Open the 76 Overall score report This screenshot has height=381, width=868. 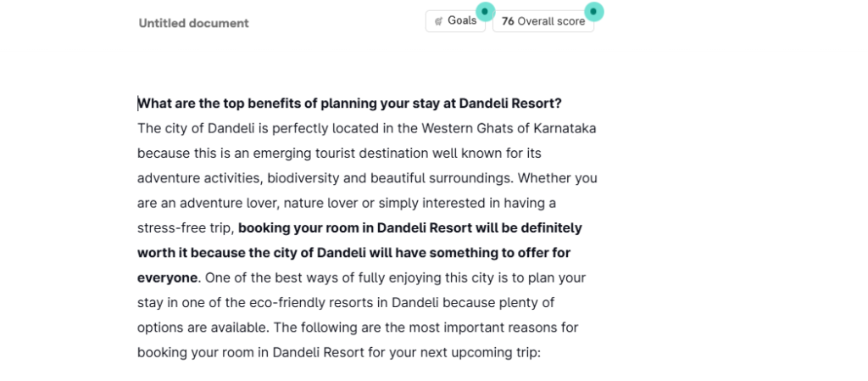tap(542, 21)
